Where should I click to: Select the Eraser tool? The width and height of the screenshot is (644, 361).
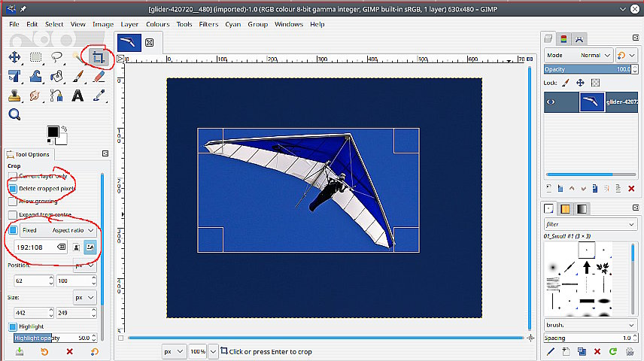(x=99, y=77)
